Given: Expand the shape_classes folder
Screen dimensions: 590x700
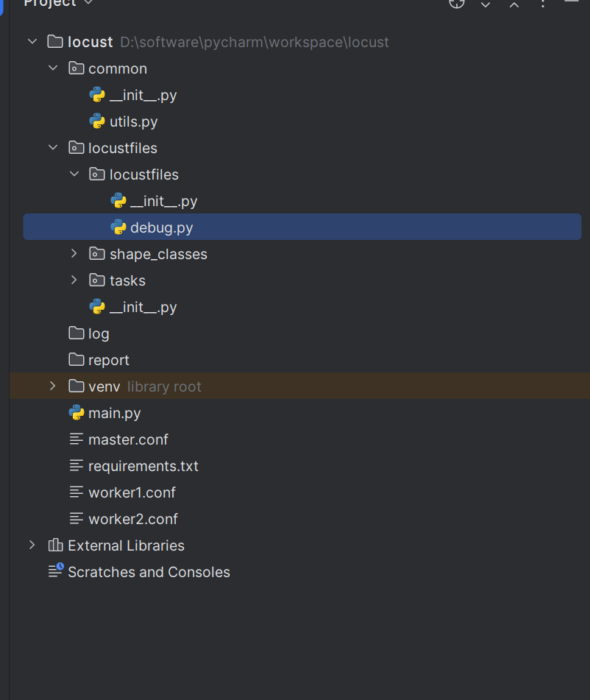Looking at the screenshot, I should tap(74, 254).
